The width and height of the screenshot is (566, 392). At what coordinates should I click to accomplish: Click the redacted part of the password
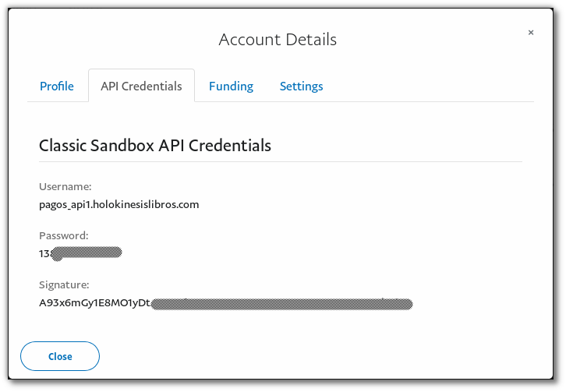(87, 253)
